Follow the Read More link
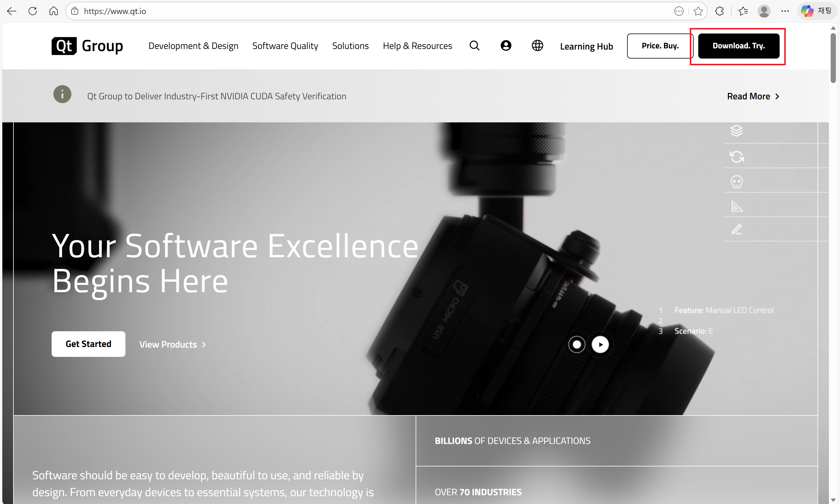 [752, 96]
